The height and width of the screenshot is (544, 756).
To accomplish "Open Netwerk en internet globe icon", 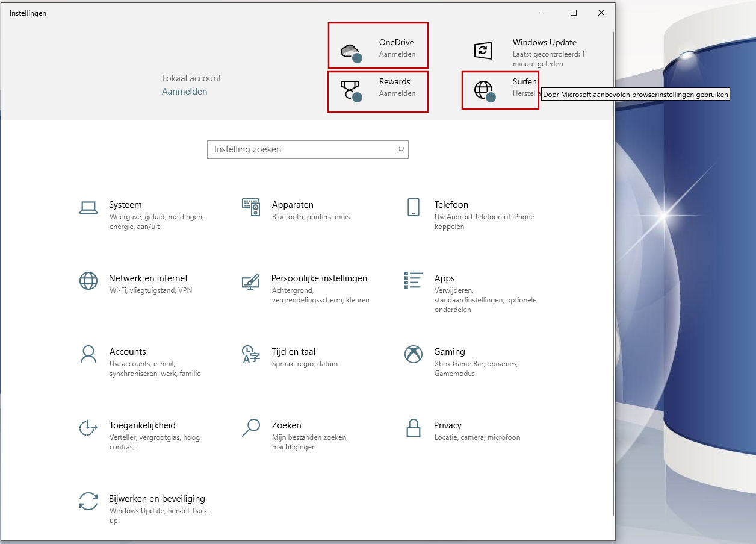I will [x=88, y=281].
